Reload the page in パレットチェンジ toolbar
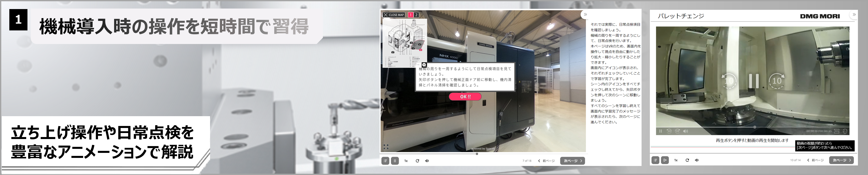This screenshot has width=868, height=175. [687, 160]
